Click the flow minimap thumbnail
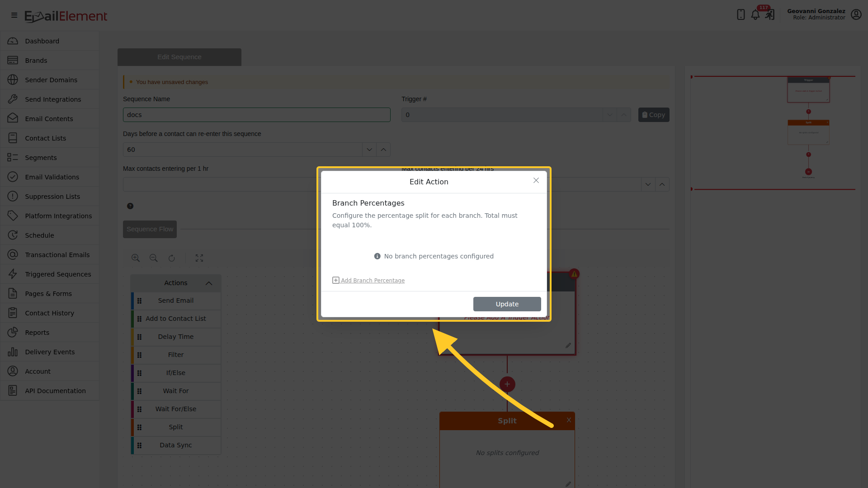 [774, 133]
